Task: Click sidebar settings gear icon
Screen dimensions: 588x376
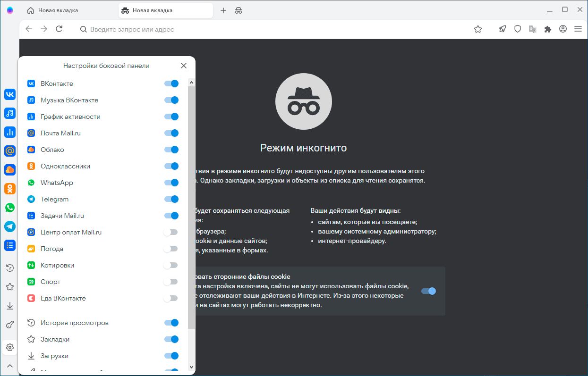Action: (10, 348)
